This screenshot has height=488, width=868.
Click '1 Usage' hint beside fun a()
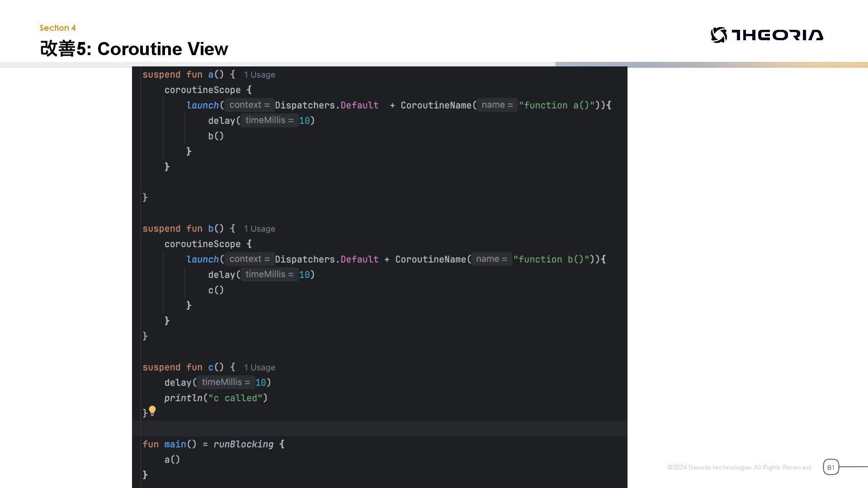click(259, 75)
